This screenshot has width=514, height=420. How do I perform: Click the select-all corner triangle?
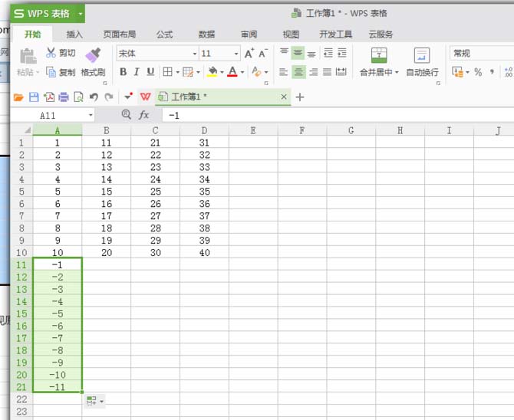click(28, 130)
